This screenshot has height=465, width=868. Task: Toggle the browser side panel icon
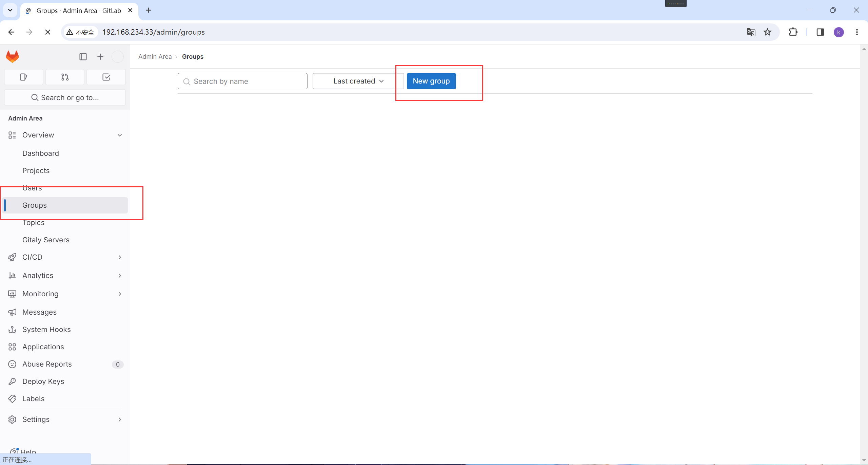(x=820, y=32)
